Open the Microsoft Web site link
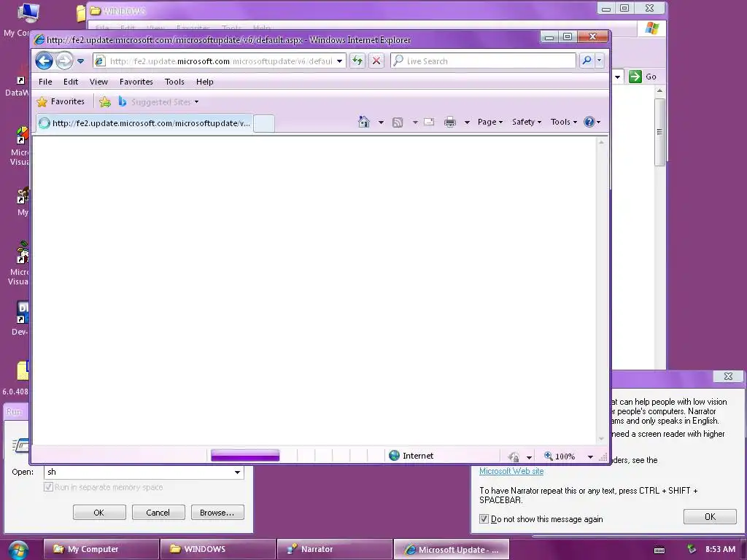The width and height of the screenshot is (747, 560). coord(511,471)
